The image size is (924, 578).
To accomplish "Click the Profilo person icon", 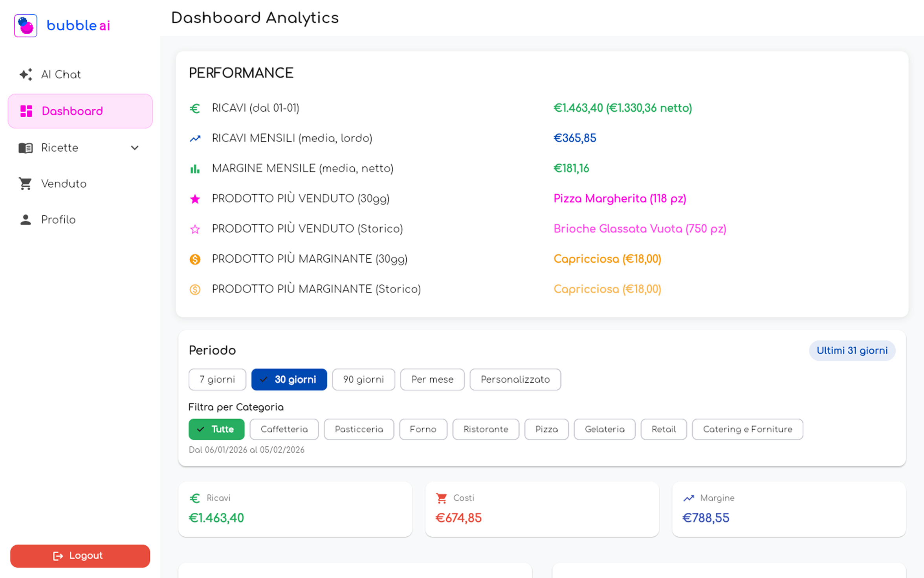I will point(26,220).
